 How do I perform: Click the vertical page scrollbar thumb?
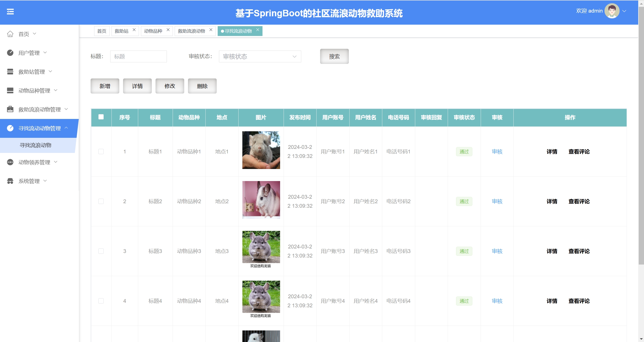(x=641, y=136)
